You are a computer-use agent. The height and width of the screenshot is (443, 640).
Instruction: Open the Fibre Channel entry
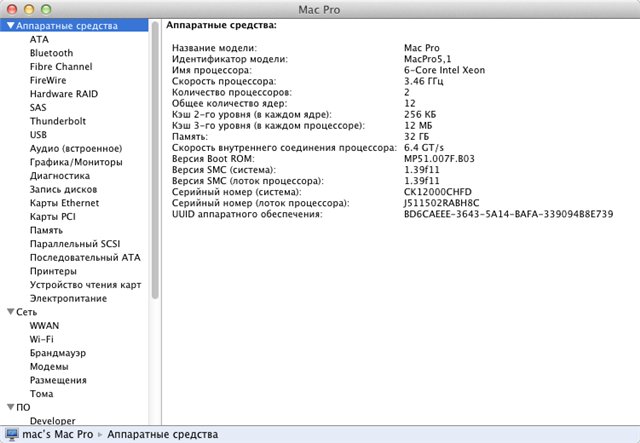pyautogui.click(x=61, y=67)
